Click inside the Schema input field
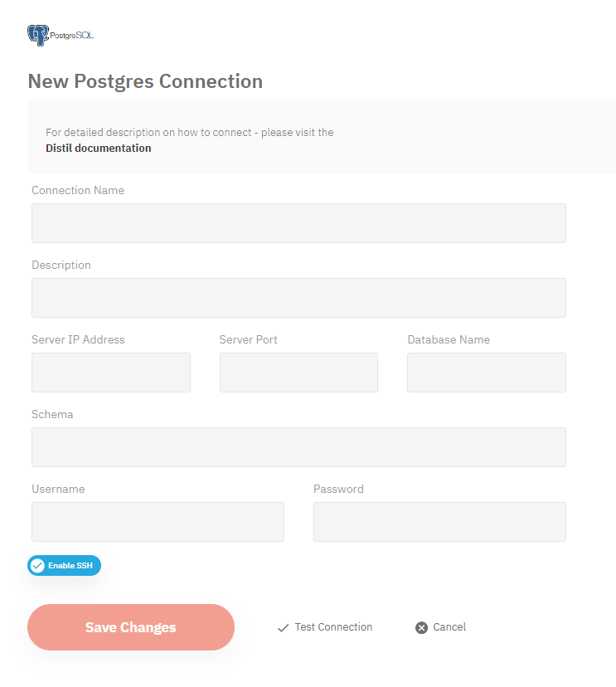 click(x=298, y=447)
